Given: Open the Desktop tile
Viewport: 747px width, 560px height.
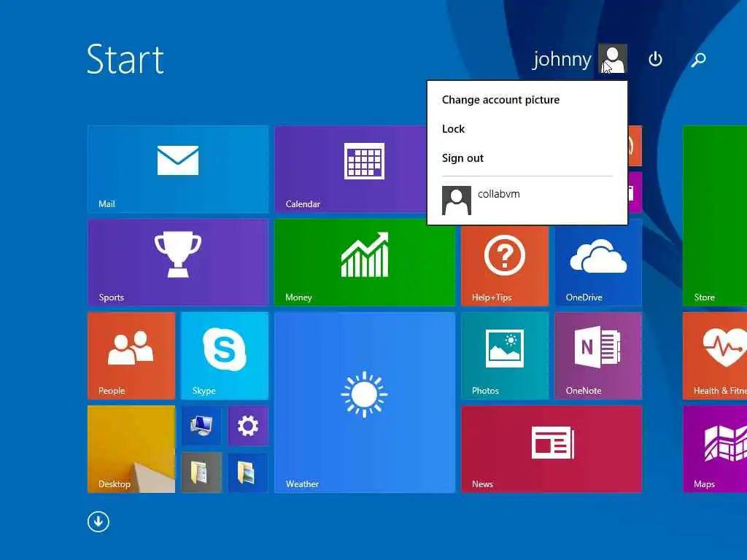Looking at the screenshot, I should [x=131, y=449].
